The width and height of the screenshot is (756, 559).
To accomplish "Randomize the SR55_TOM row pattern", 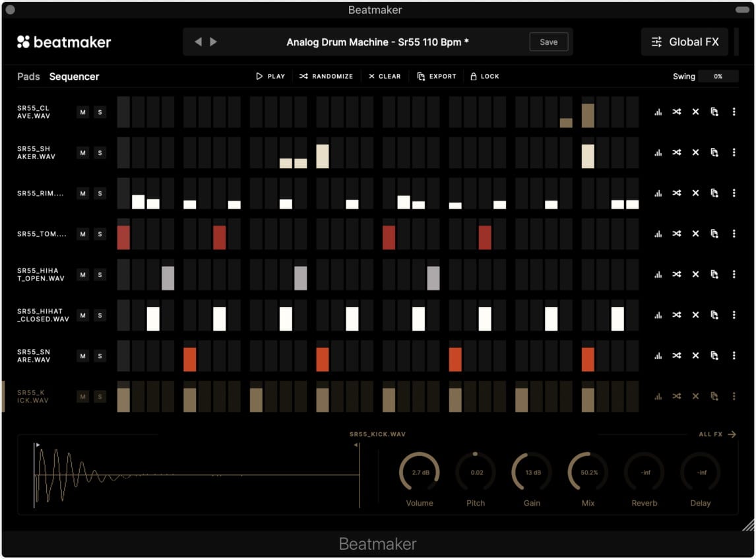I will click(676, 234).
